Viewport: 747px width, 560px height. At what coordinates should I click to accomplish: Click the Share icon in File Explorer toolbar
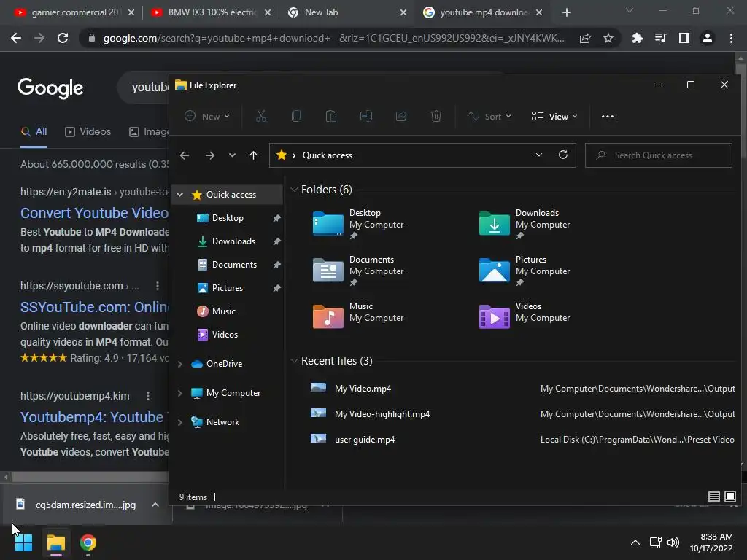click(x=401, y=116)
